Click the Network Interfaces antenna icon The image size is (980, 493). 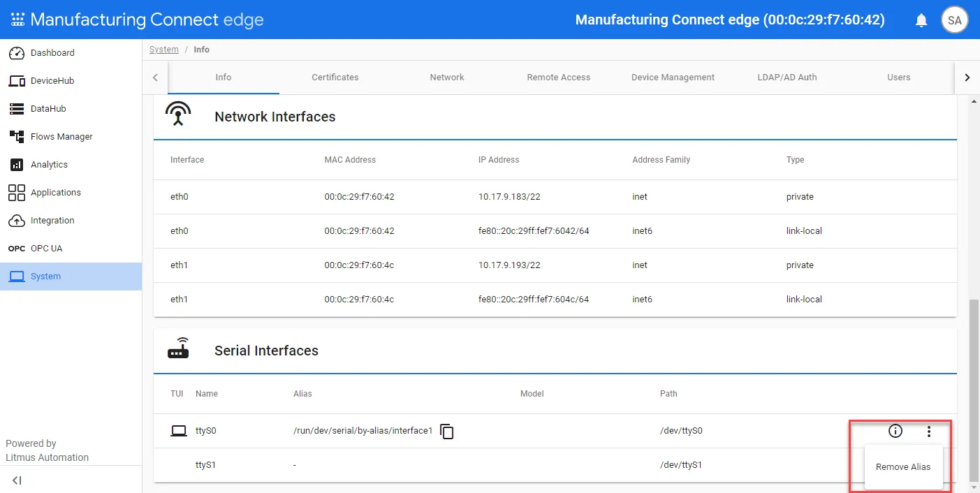coord(178,113)
